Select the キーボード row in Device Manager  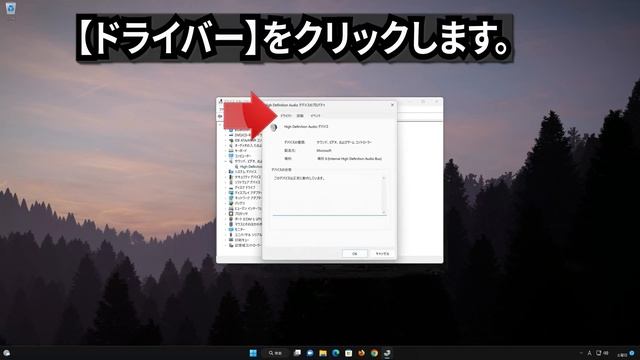click(241, 151)
